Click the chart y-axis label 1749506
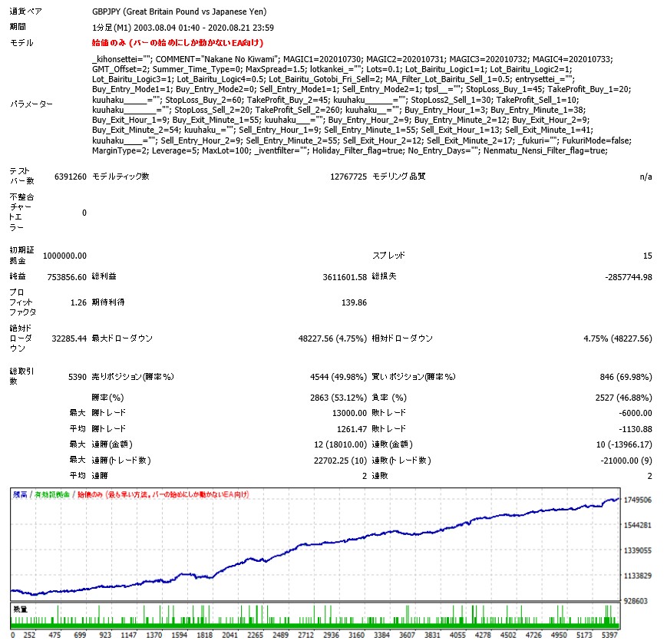 637,500
